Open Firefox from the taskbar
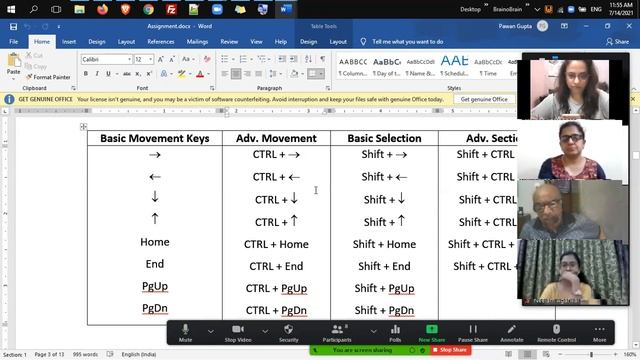The width and height of the screenshot is (640, 360). (102, 9)
